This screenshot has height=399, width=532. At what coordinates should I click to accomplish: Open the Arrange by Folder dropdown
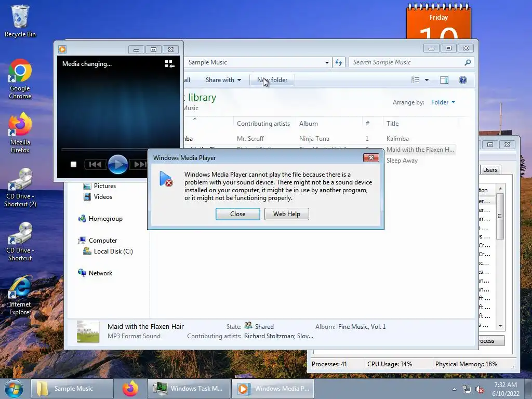[443, 102]
